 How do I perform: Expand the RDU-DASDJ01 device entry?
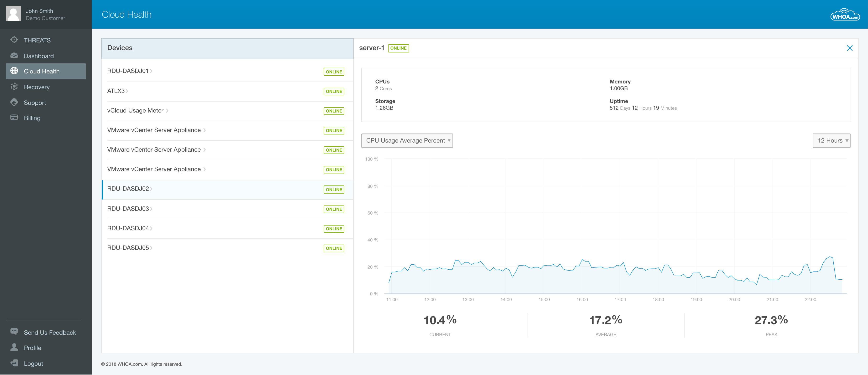152,71
